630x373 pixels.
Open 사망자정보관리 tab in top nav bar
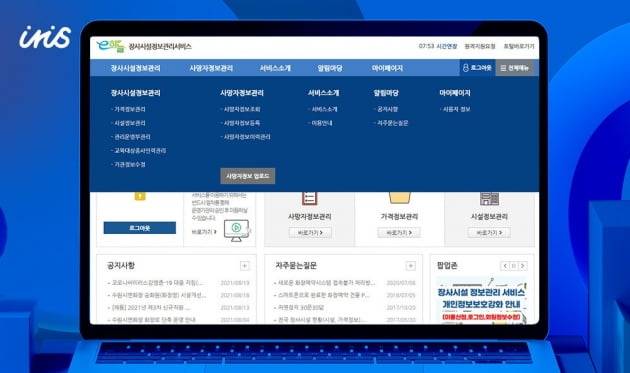coord(211,68)
